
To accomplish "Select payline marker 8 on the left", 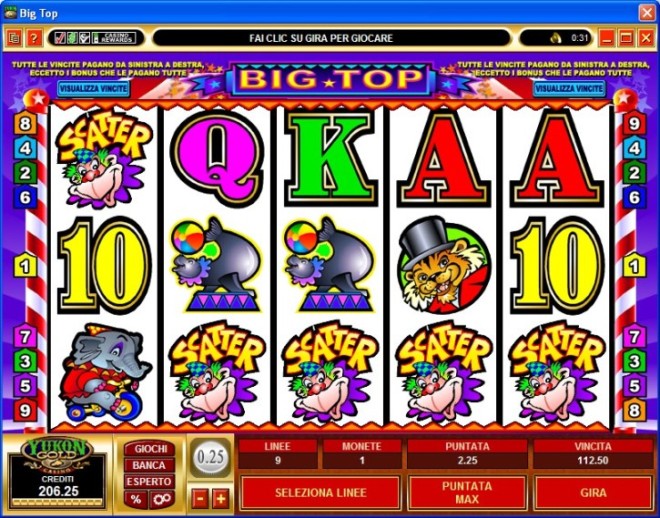I will [25, 124].
